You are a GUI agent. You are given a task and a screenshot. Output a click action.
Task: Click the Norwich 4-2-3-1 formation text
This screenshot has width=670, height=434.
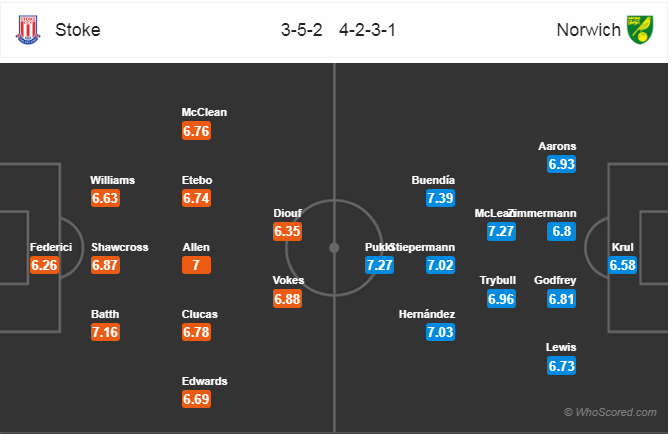click(x=367, y=30)
